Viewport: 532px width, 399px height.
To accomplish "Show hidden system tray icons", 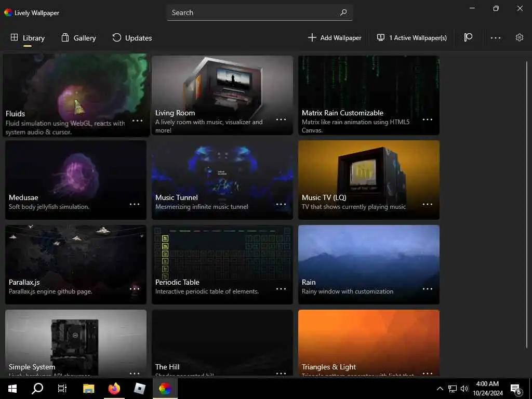I will tap(440, 389).
